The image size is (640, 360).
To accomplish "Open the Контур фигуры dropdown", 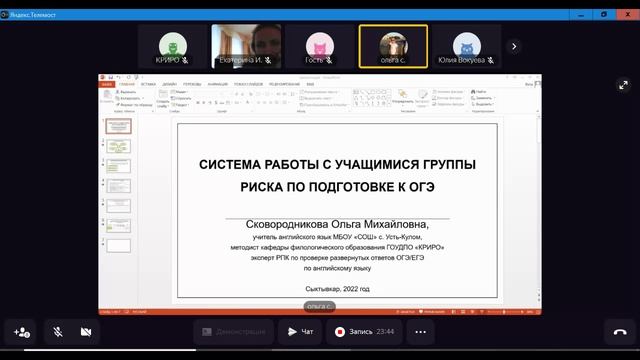I will point(448,98).
